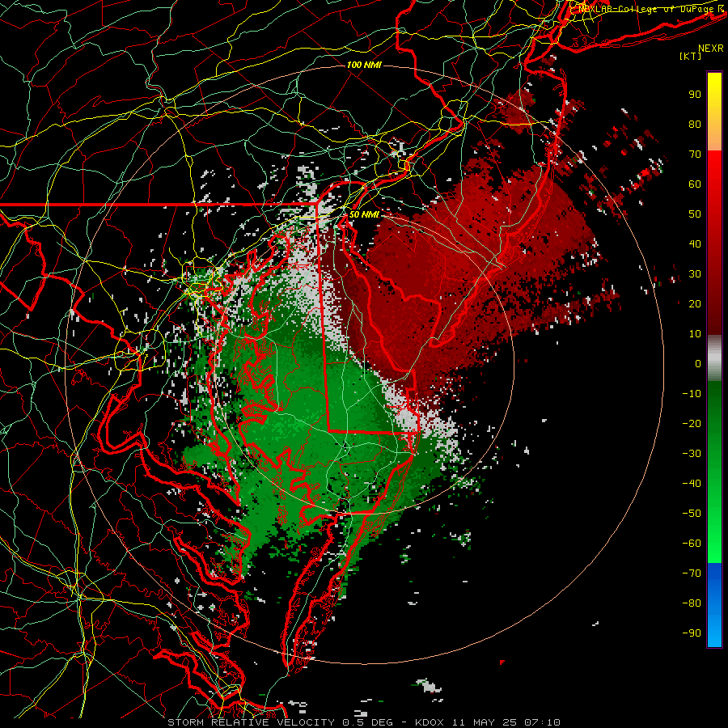Screen dimensions: 728x728
Task: Click the -60 value on the velocity scale
Action: [x=692, y=544]
